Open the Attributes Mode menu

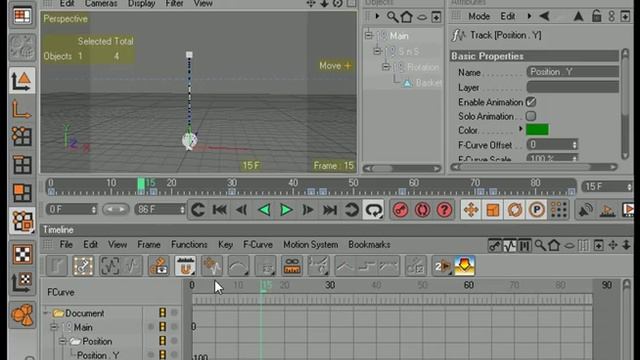(479, 16)
